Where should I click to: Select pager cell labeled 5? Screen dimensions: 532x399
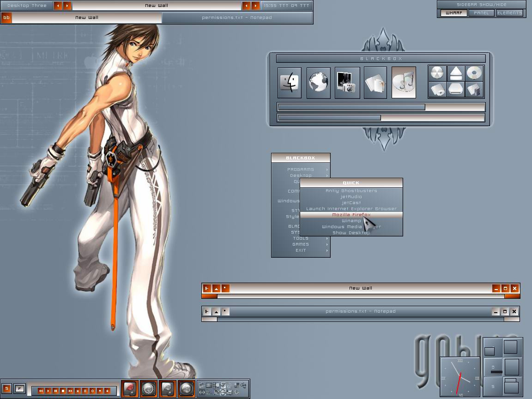(x=493, y=387)
